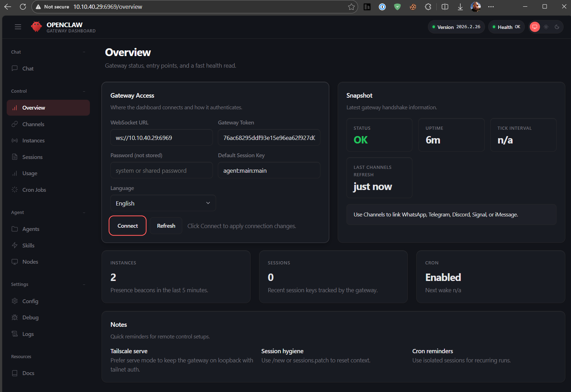
Task: Open the Docs resource link
Action: click(48, 373)
